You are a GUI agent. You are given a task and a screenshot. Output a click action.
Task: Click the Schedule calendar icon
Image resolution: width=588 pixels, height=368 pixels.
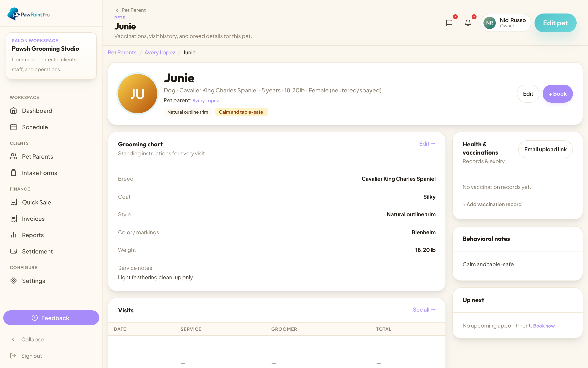14,127
